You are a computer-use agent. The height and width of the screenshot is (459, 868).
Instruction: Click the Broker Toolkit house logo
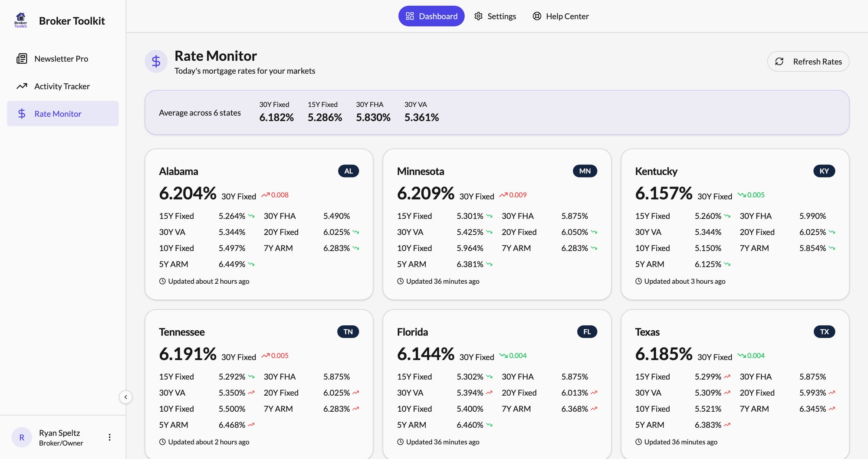point(20,20)
